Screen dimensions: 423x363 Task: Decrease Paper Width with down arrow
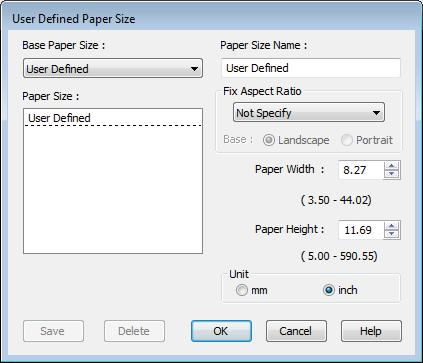(x=392, y=174)
